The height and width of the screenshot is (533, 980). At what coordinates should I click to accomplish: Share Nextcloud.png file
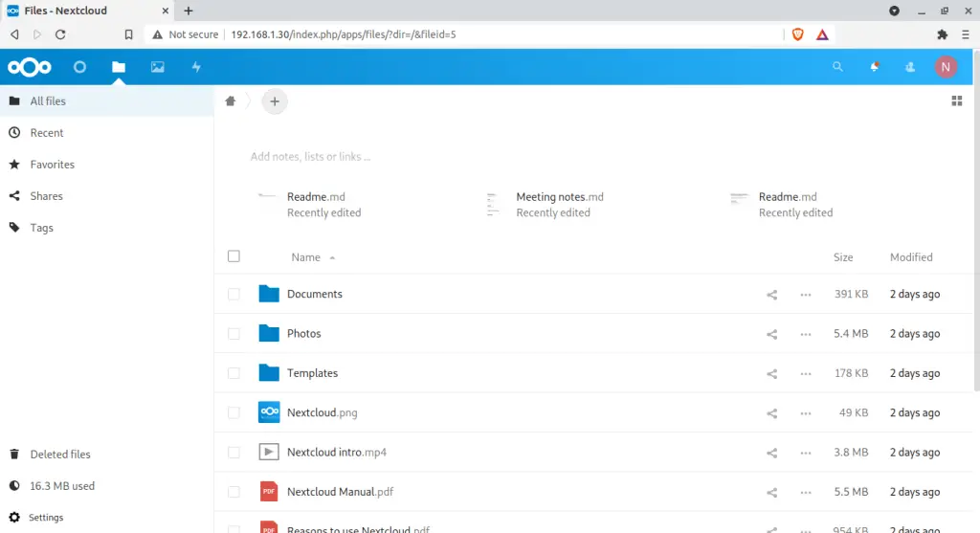[772, 413]
